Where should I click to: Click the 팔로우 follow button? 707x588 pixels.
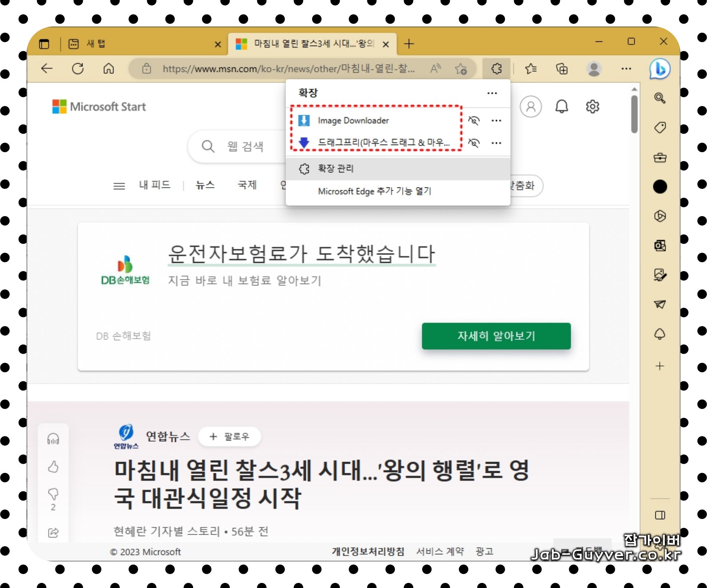pos(230,436)
